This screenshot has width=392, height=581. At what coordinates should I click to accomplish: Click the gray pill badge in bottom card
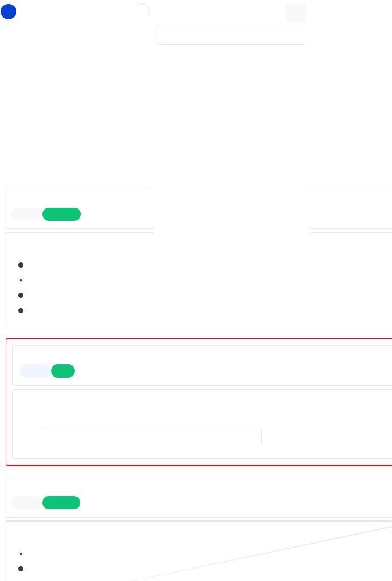pyautogui.click(x=27, y=502)
